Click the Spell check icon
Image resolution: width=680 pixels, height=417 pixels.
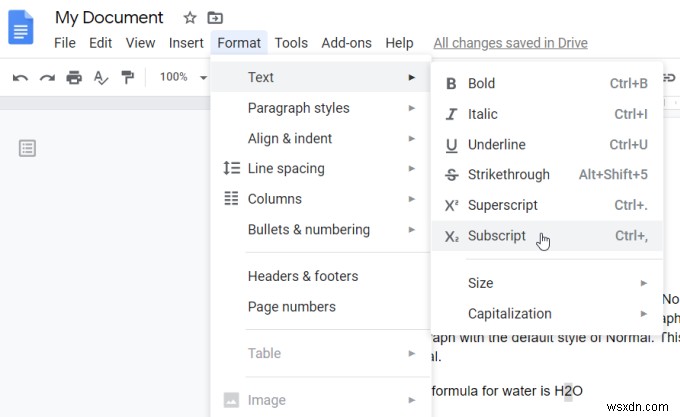(101, 77)
